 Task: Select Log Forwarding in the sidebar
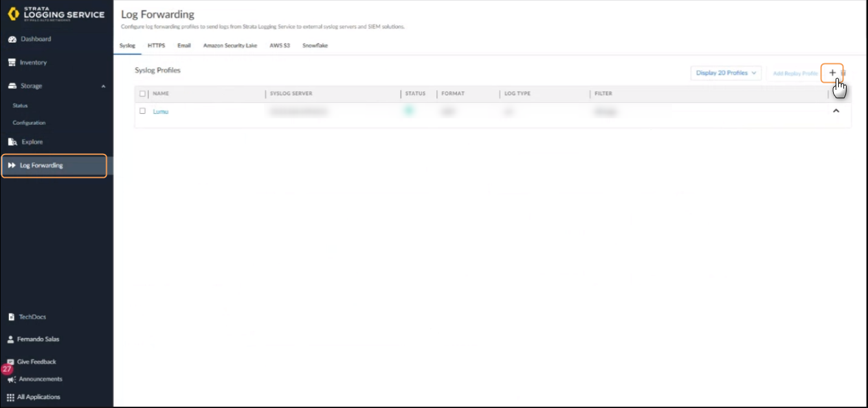pos(41,166)
